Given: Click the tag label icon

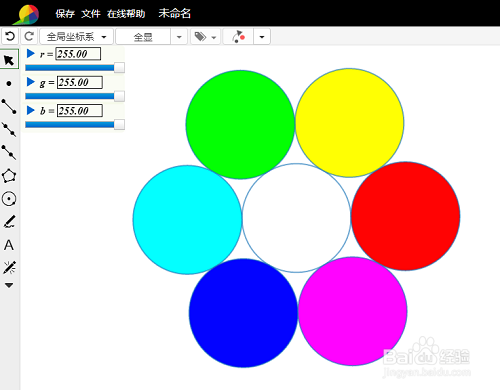Looking at the screenshot, I should (x=200, y=37).
